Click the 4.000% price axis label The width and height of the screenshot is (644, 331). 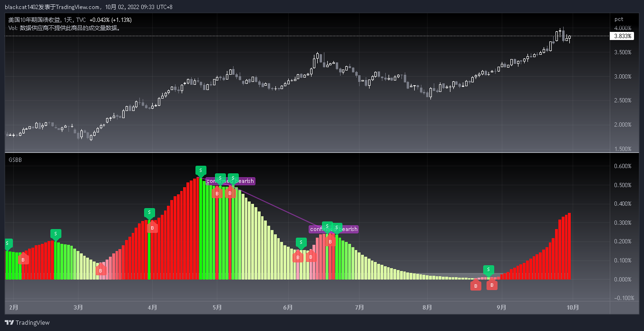pos(623,28)
